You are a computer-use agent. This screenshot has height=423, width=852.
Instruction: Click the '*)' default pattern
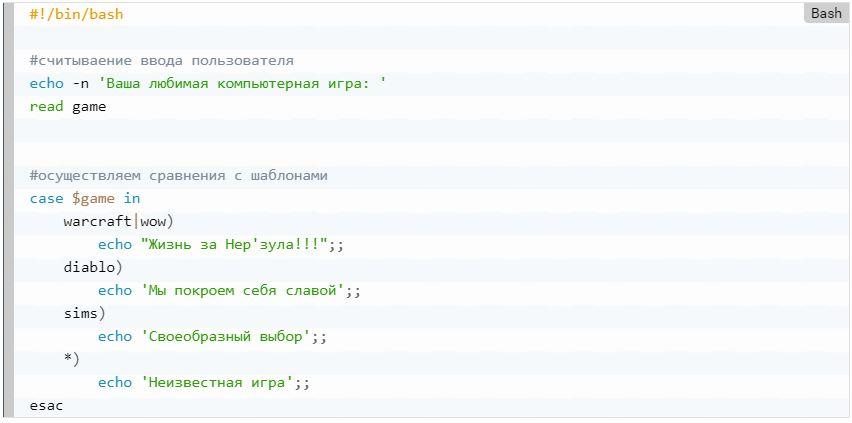71,359
